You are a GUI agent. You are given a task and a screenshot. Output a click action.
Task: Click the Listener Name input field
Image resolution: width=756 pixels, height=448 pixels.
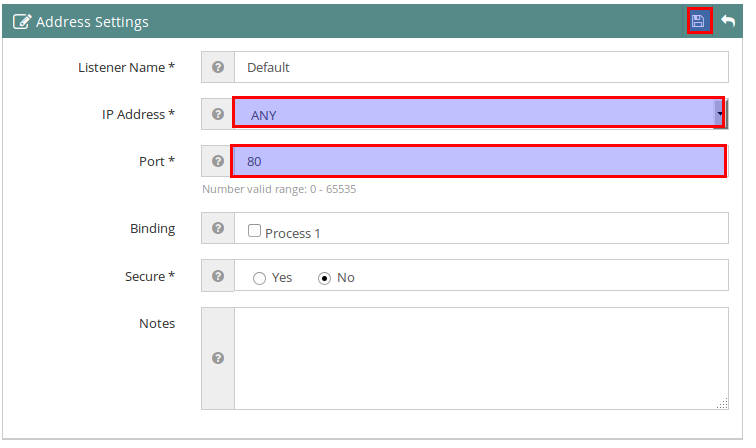coord(481,67)
